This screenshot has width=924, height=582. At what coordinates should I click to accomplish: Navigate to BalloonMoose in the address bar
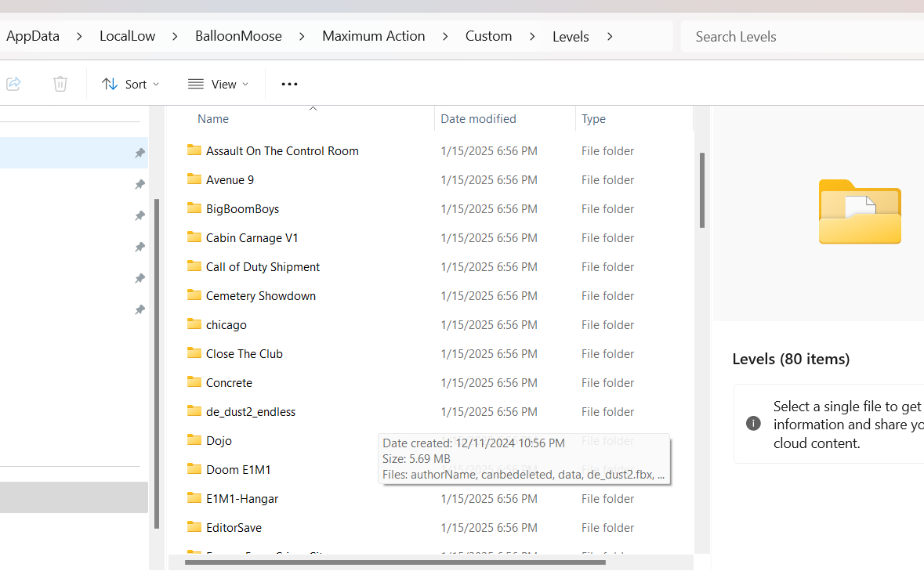click(238, 36)
